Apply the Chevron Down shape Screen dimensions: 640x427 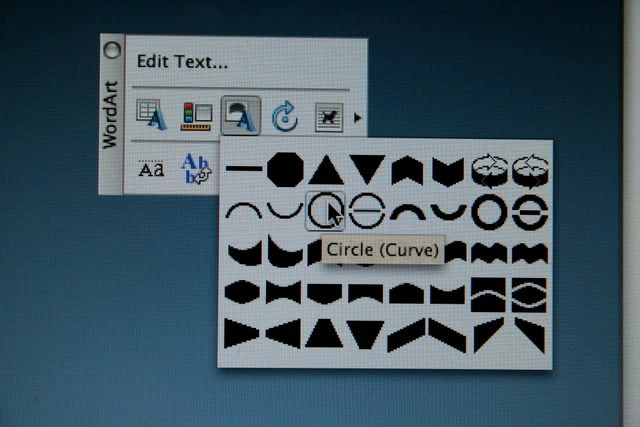point(448,171)
